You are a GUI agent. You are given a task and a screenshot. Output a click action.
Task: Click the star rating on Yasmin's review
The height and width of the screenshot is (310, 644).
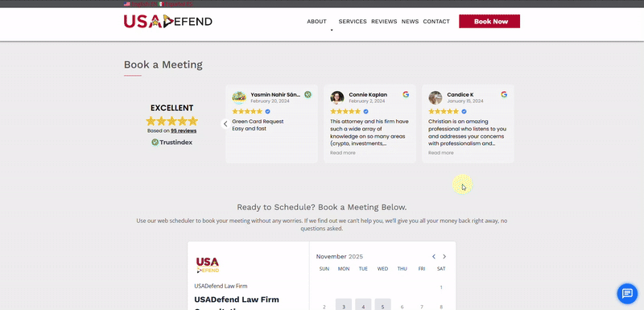point(247,111)
